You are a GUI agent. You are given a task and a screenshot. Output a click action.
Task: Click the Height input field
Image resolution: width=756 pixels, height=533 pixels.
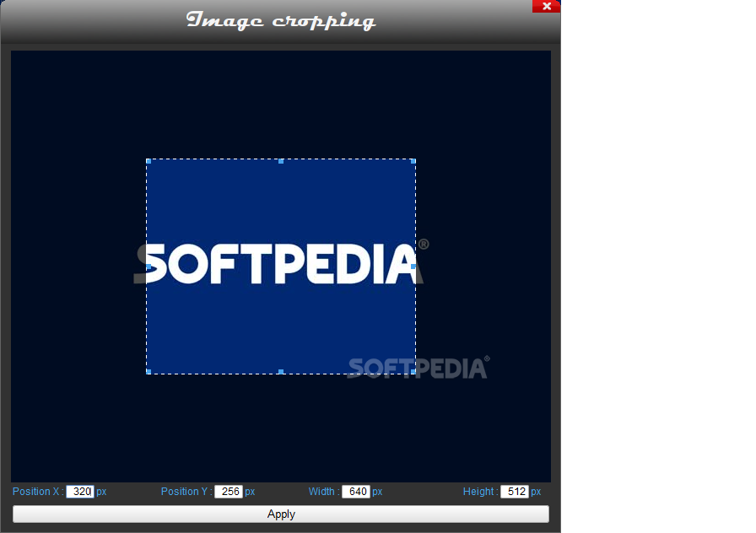click(x=515, y=492)
